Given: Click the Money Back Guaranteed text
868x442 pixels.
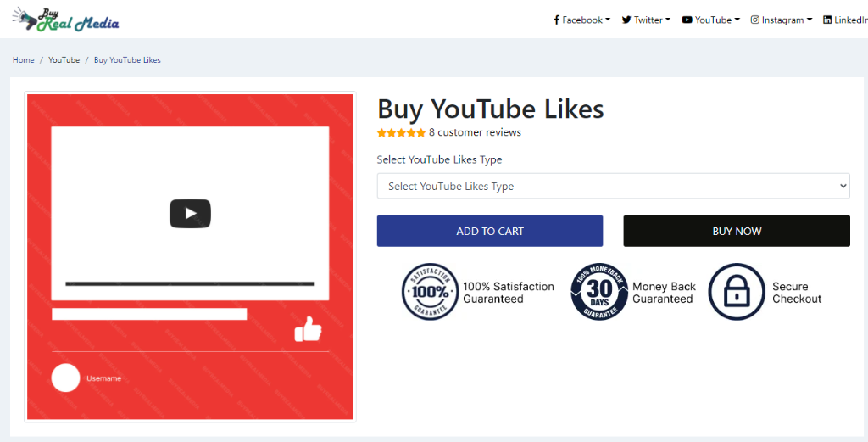Looking at the screenshot, I should click(x=664, y=293).
